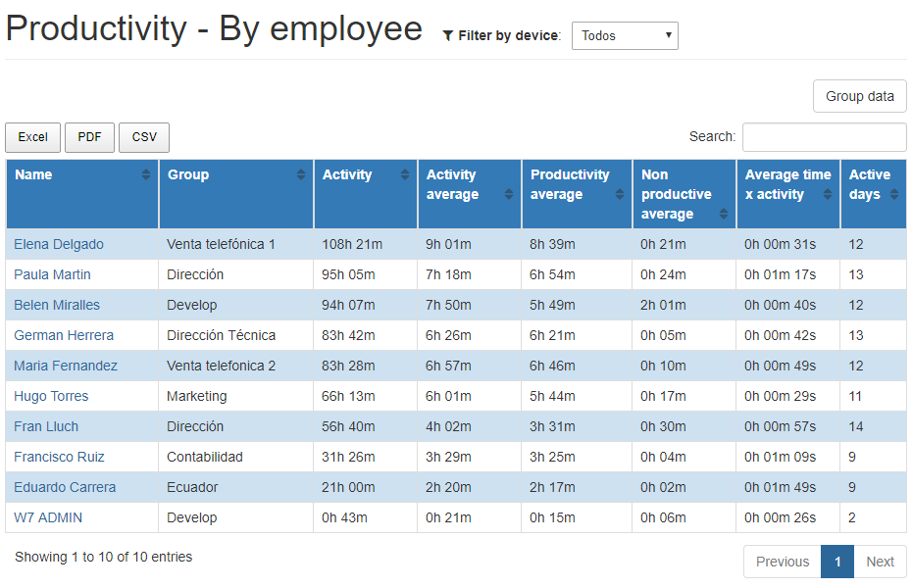Image resolution: width=912 pixels, height=588 pixels.
Task: Click sort icon in Active days header
Action: pos(894,194)
